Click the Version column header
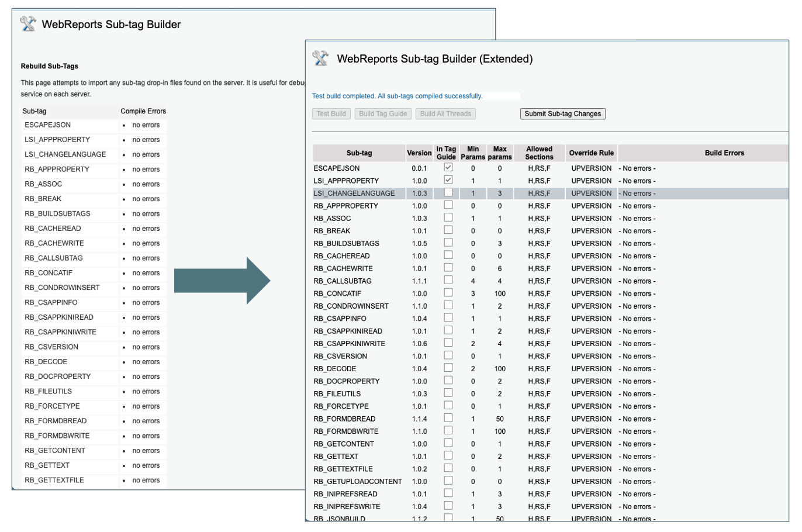 (x=419, y=153)
